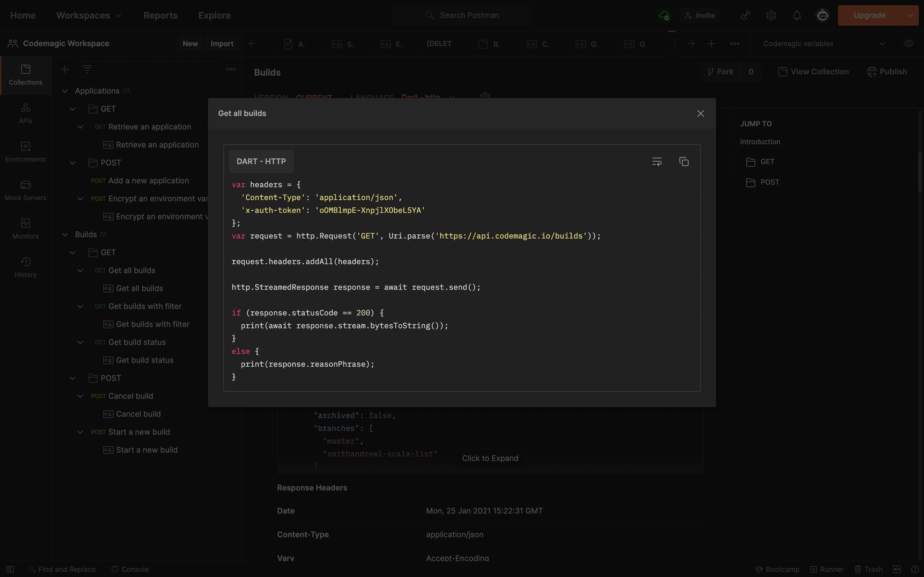Expand the Workspaces menu
This screenshot has width=924, height=577.
click(89, 15)
